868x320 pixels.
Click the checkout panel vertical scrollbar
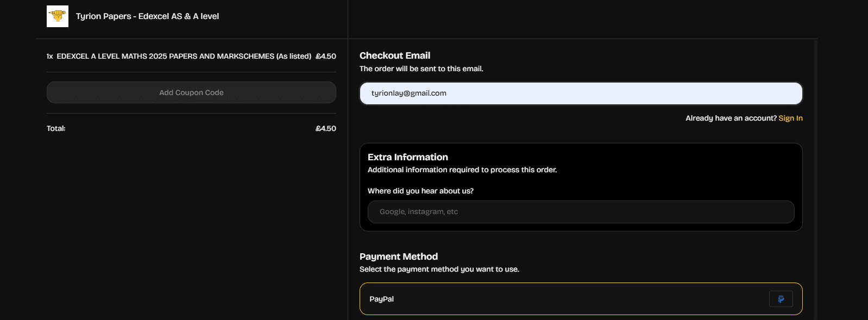[815, 179]
